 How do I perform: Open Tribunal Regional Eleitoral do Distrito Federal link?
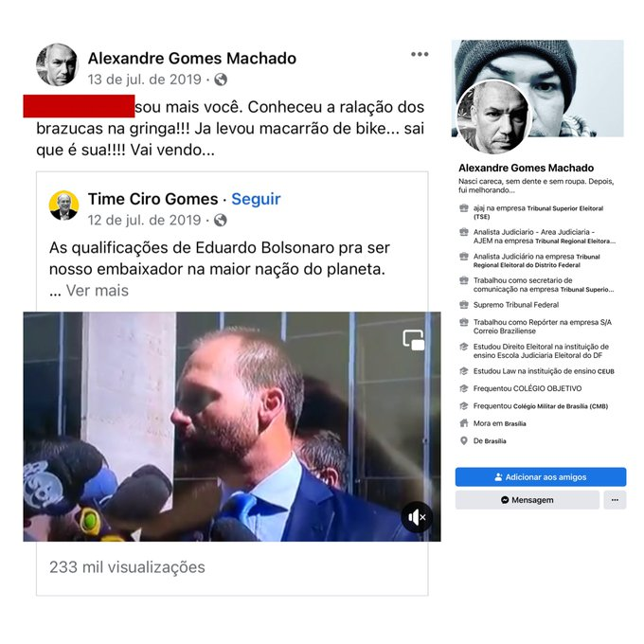pyautogui.click(x=536, y=260)
